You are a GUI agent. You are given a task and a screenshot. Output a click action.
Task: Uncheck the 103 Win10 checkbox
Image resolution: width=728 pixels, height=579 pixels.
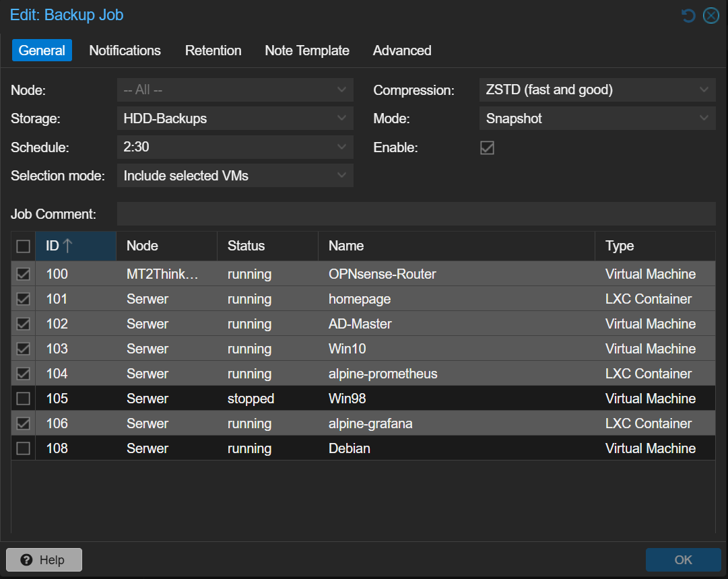click(23, 349)
